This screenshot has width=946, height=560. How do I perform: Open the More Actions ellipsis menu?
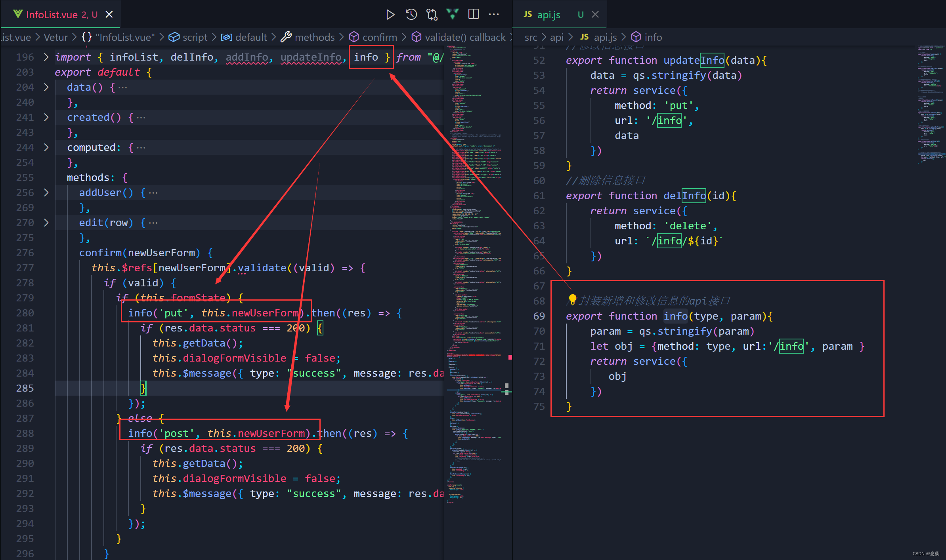click(x=494, y=15)
